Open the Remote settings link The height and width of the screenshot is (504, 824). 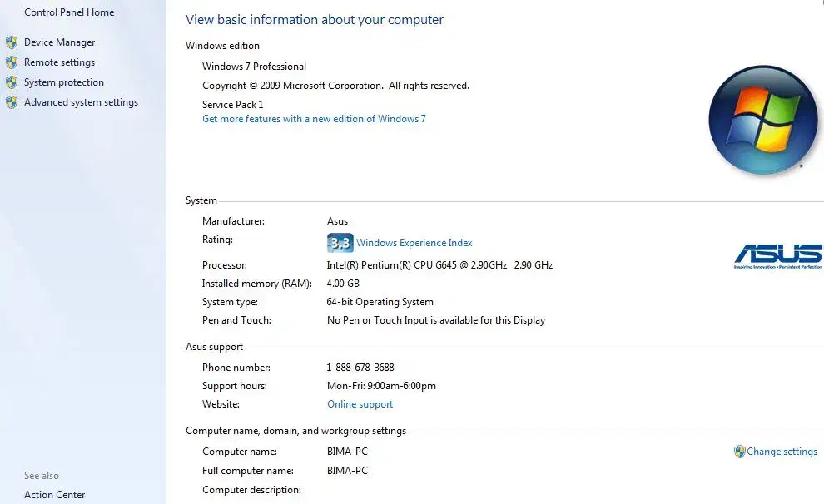coord(59,62)
